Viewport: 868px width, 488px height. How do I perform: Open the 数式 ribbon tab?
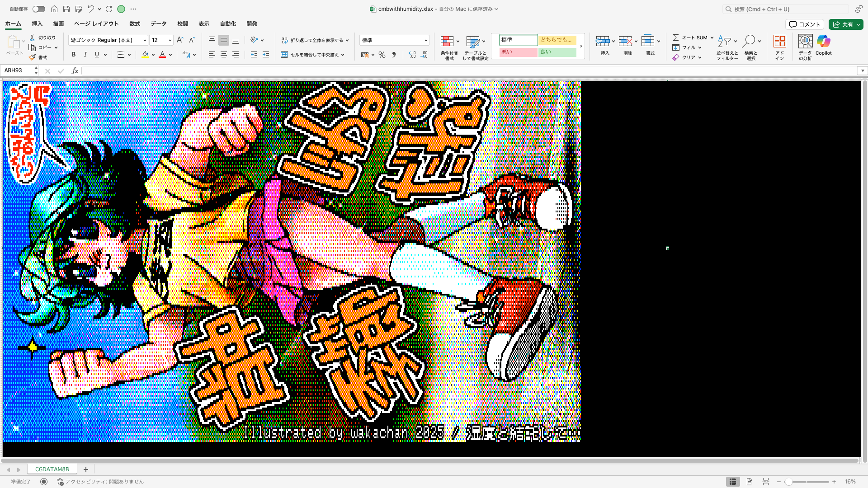(135, 24)
